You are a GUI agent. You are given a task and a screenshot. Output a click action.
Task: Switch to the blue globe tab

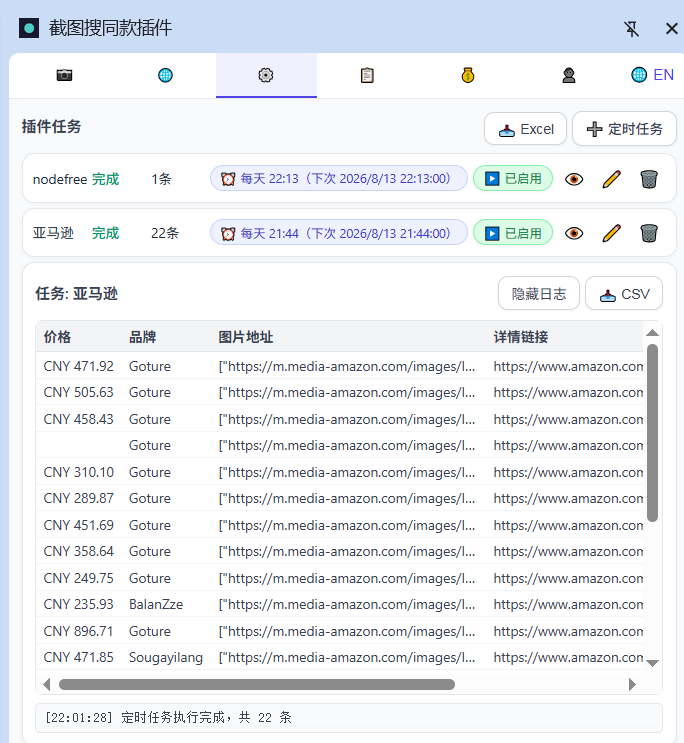click(x=165, y=75)
